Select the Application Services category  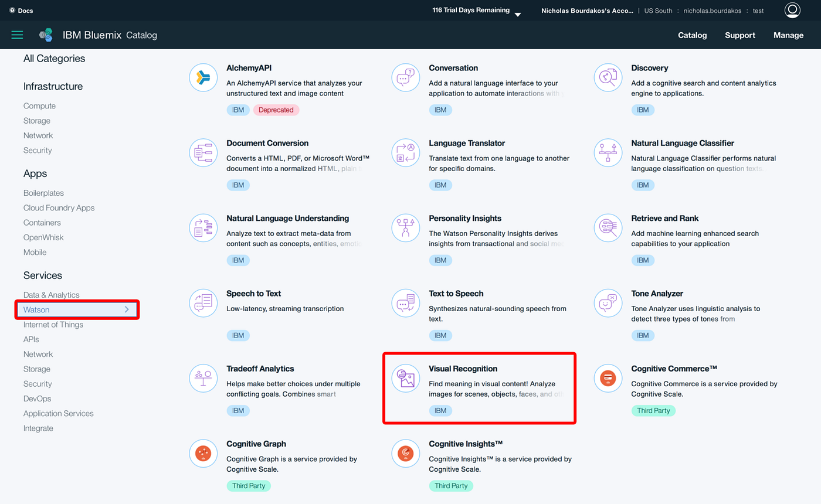pyautogui.click(x=58, y=413)
